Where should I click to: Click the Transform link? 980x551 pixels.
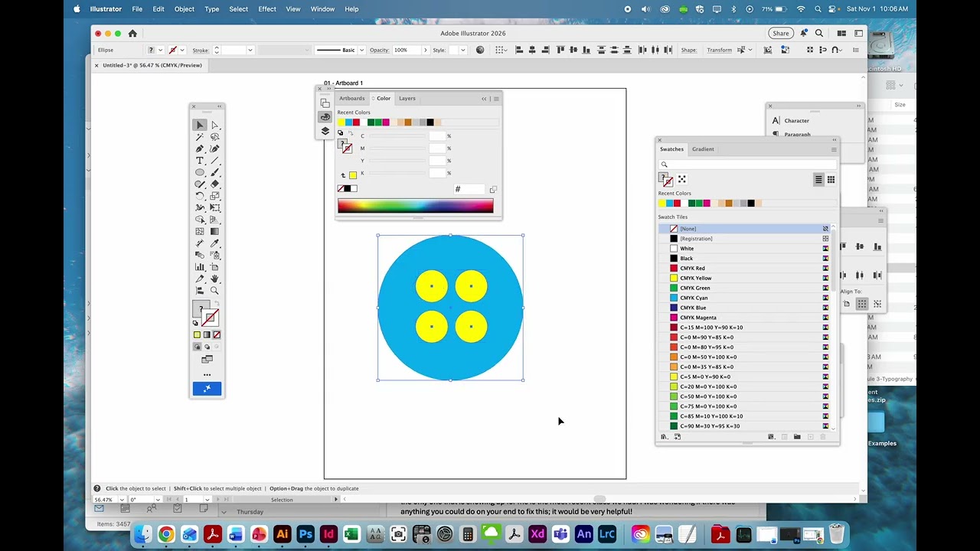point(719,51)
